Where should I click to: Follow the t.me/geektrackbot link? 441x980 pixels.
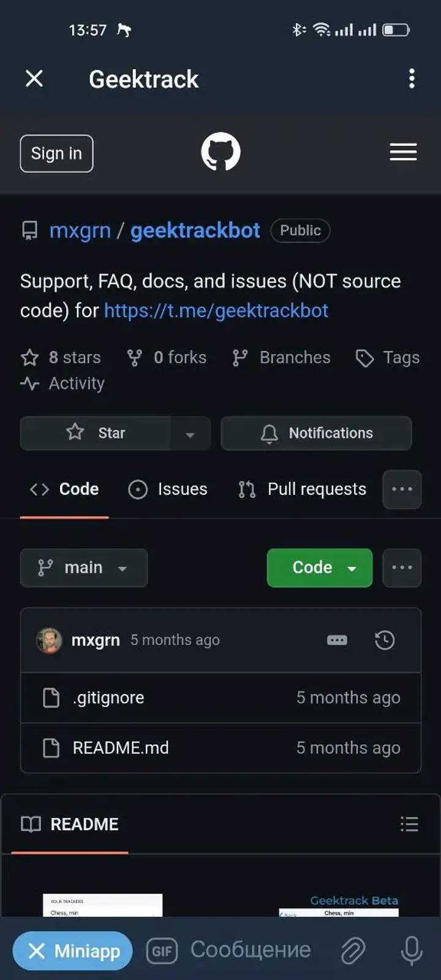click(216, 311)
